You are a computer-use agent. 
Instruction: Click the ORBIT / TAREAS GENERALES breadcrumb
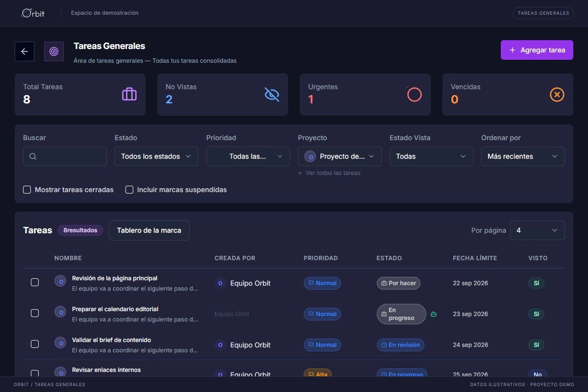[49, 385]
